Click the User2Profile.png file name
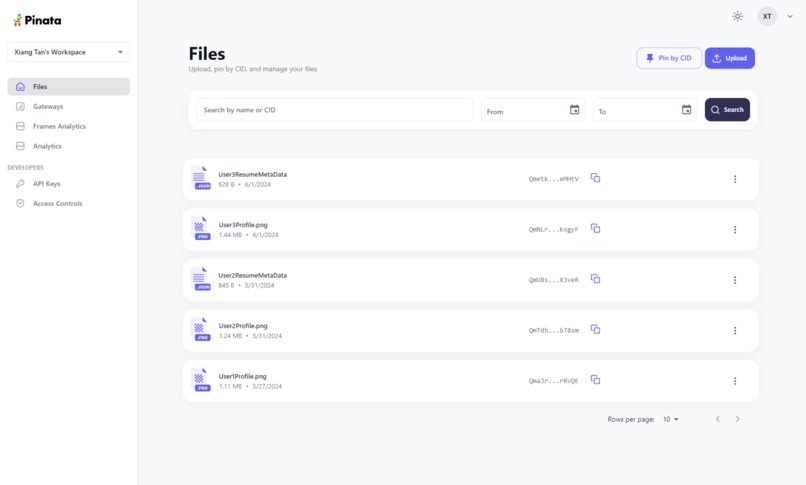 [x=243, y=326]
